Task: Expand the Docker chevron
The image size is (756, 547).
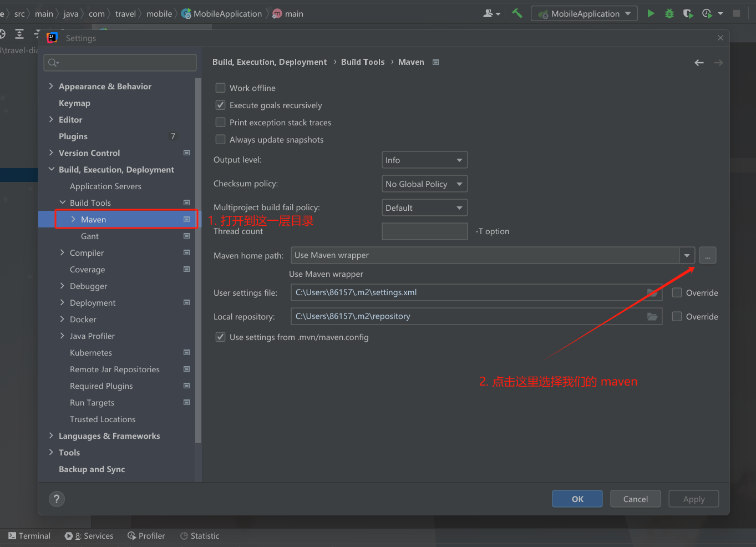Action: (62, 319)
